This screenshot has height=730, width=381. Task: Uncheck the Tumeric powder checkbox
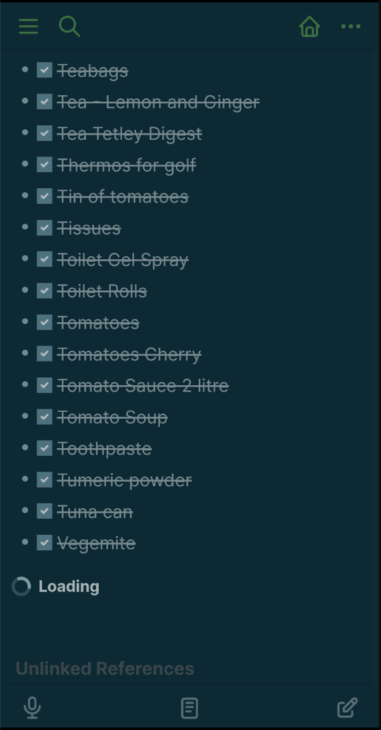[45, 480]
